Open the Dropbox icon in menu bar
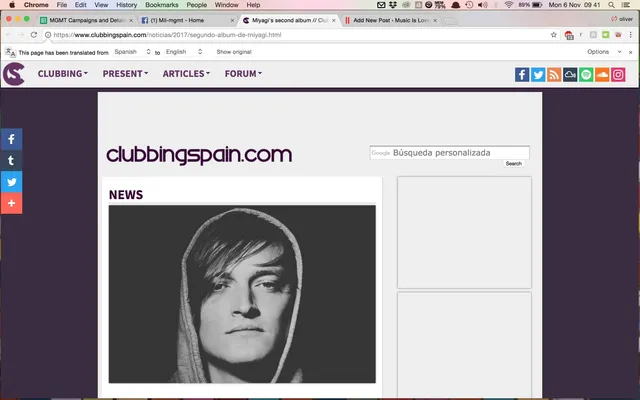This screenshot has height=400, width=640. pos(393,5)
